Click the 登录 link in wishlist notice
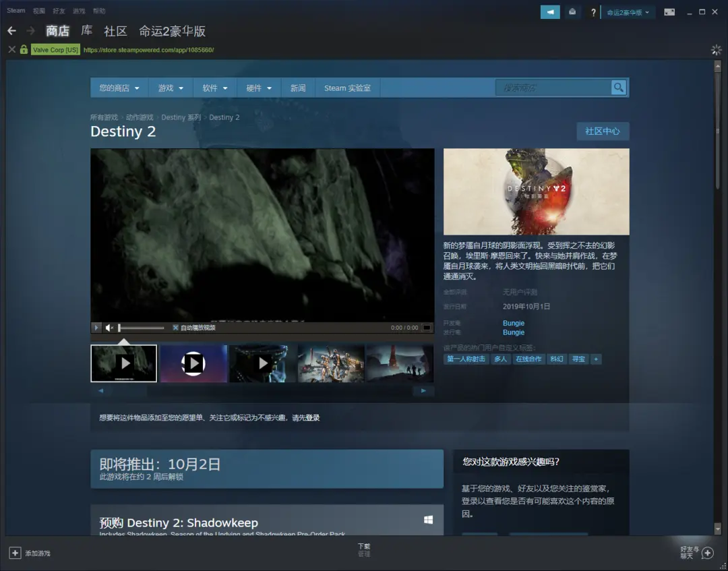Screen dimensions: 728x571 pos(313,418)
